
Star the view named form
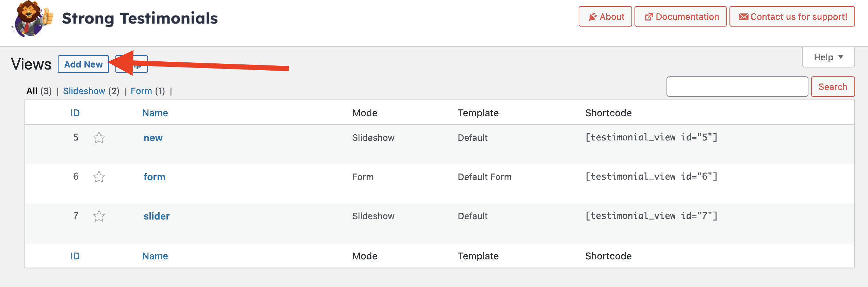click(99, 177)
